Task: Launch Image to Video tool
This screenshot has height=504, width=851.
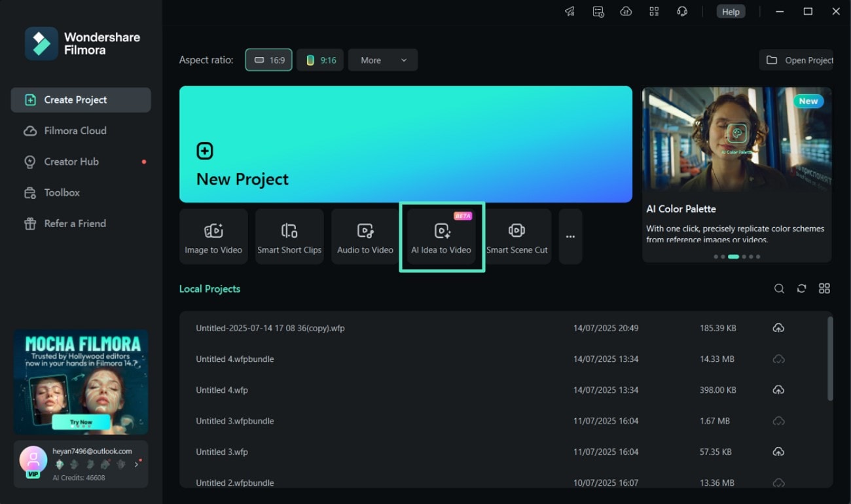Action: point(213,237)
